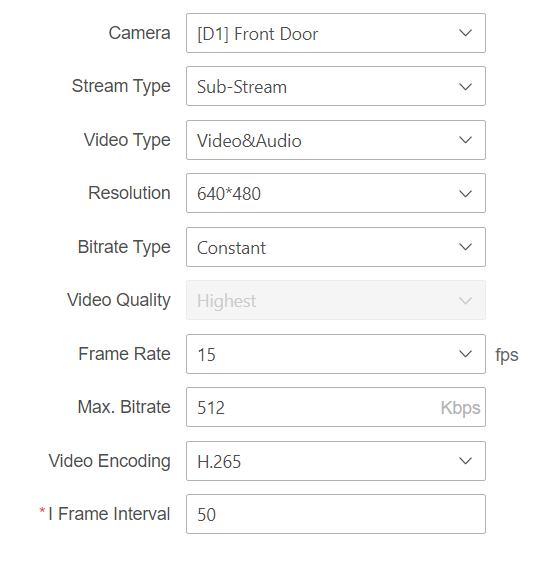Open the Sub-Stream selection dropdown
This screenshot has width=557, height=568.
(x=336, y=86)
